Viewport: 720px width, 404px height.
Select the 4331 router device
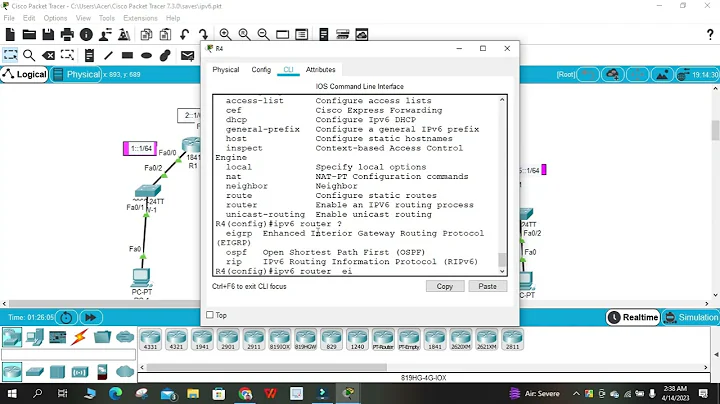(151, 340)
